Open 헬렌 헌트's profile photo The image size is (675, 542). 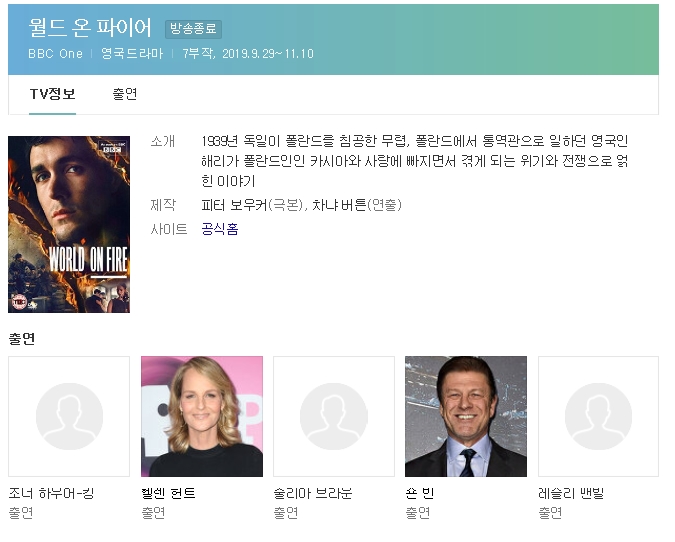(x=202, y=416)
